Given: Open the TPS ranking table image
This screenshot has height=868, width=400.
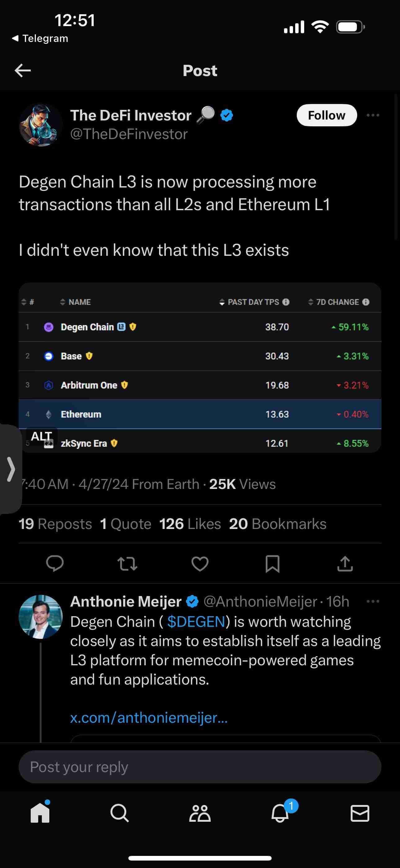Looking at the screenshot, I should click(x=200, y=367).
